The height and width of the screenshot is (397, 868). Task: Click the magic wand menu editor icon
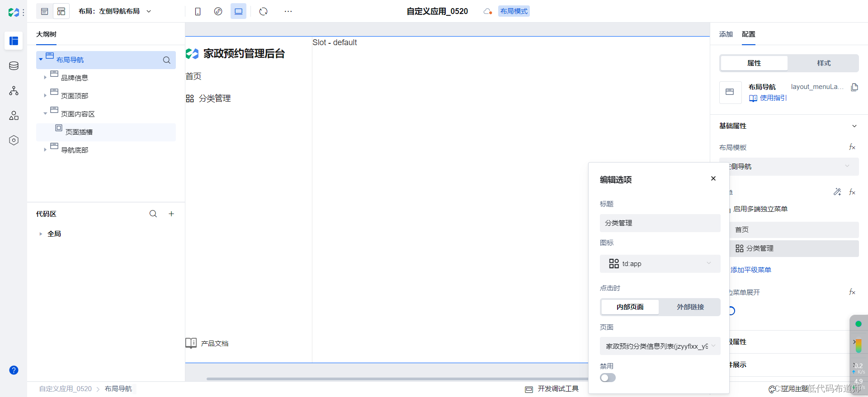(x=837, y=192)
